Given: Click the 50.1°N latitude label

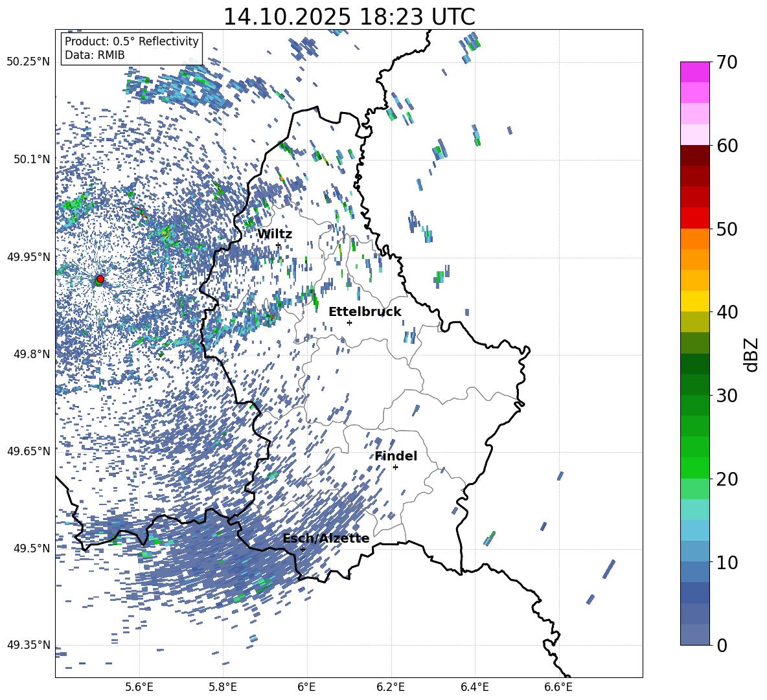Looking at the screenshot, I should coord(31,159).
